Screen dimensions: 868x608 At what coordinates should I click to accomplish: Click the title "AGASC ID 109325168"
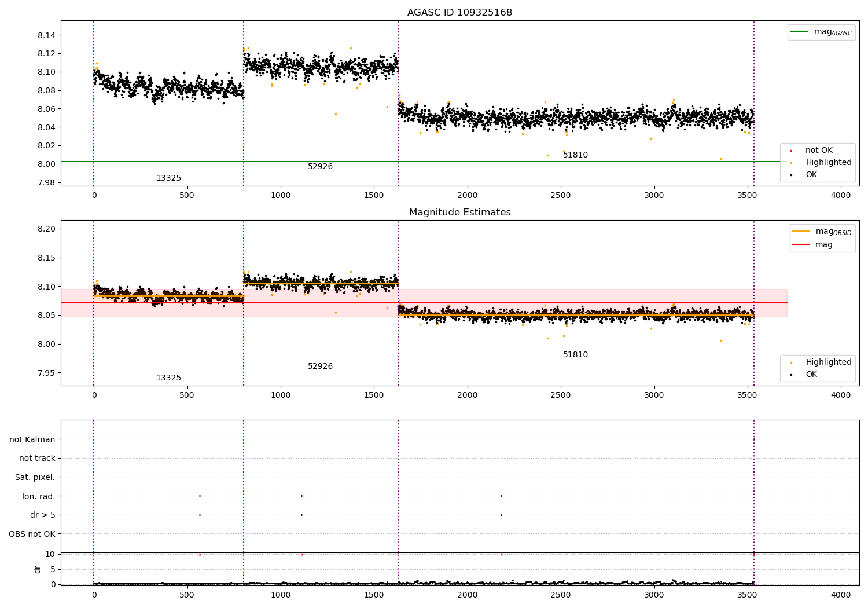(459, 12)
